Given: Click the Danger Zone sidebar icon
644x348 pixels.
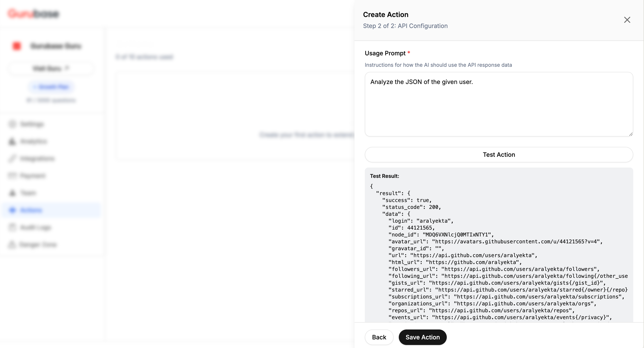Looking at the screenshot, I should tap(12, 244).
